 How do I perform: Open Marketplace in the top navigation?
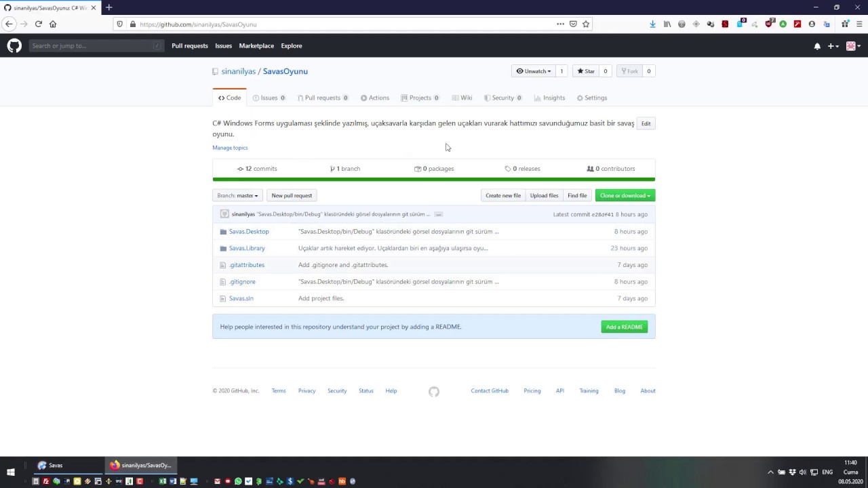coord(256,46)
